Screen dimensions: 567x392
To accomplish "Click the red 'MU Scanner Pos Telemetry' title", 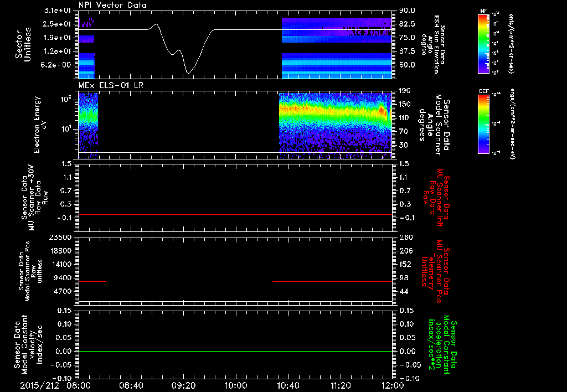I will 435,271.
